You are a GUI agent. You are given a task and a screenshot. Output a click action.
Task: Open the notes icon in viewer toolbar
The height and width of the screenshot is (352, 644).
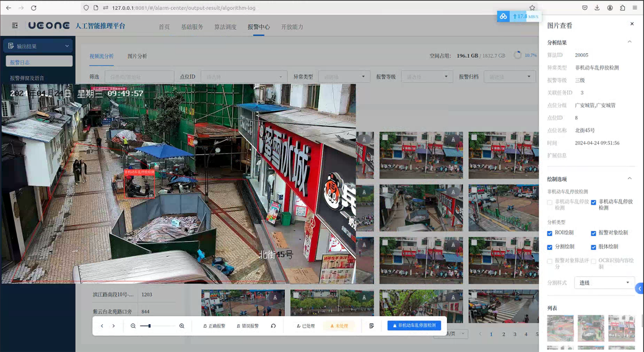[x=372, y=326]
